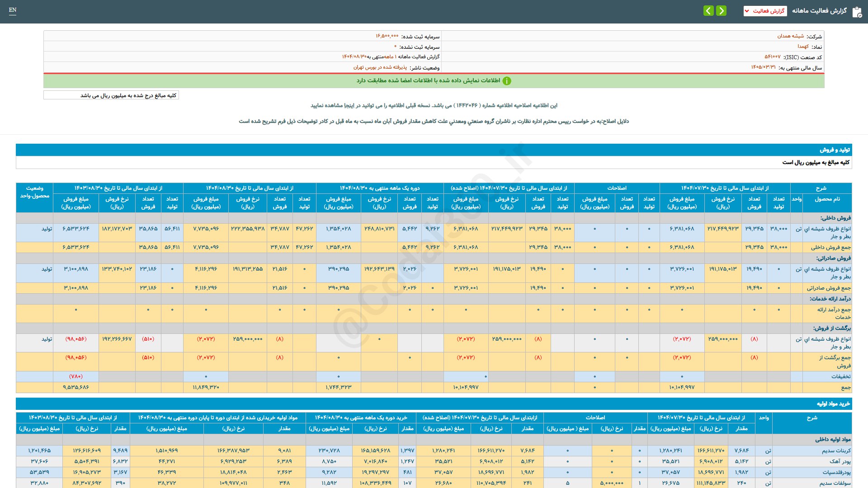
Task: Click the اصلاحات column group header
Action: coord(617,188)
